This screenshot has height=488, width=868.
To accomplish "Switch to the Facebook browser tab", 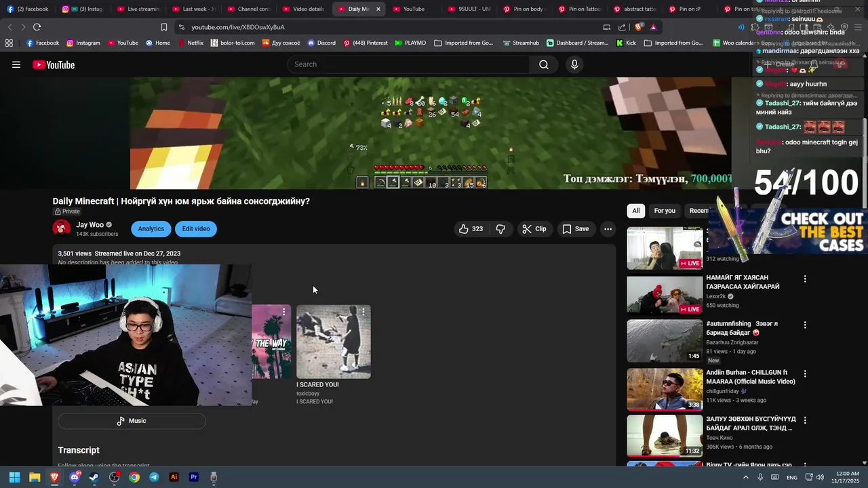I will pos(28,9).
